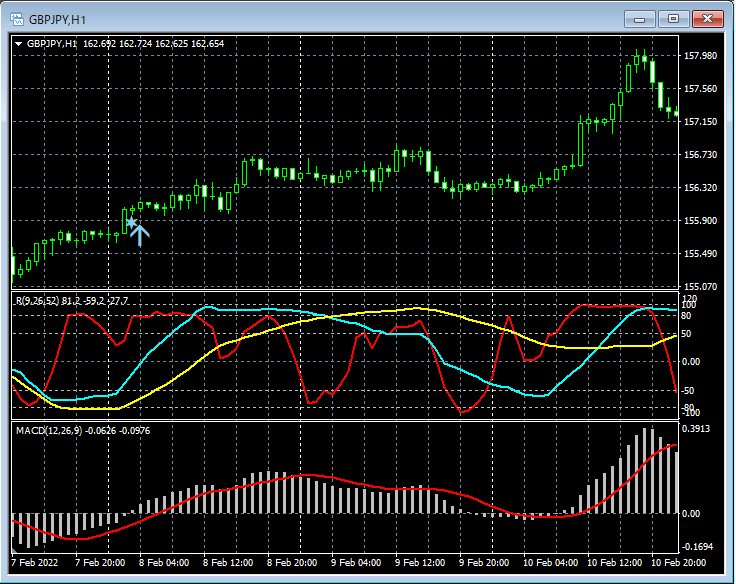Click the MACD(12,26,9) indicator label
736x584 pixels.
pos(49,430)
